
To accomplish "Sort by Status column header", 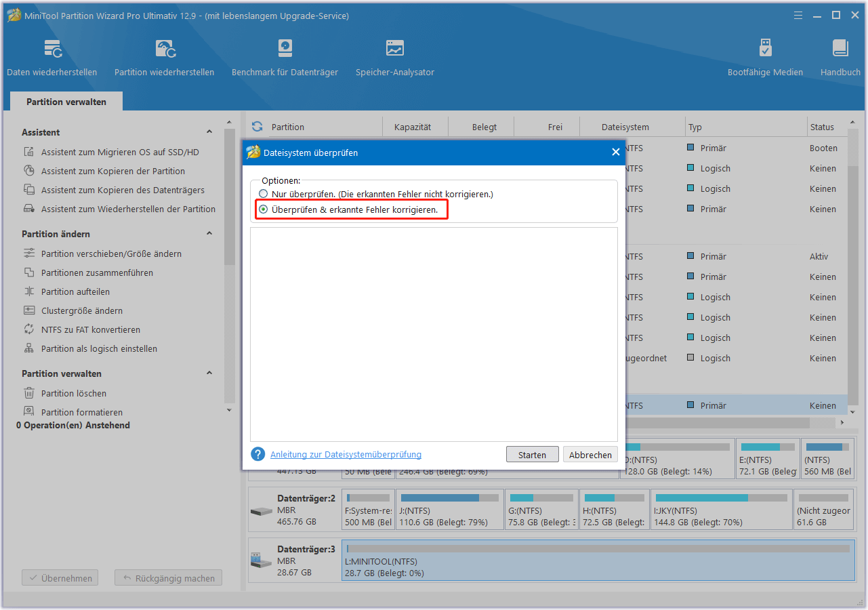I will tap(827, 127).
